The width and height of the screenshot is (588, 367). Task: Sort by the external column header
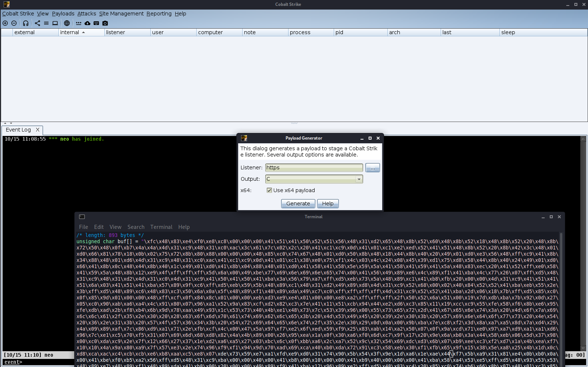36,32
